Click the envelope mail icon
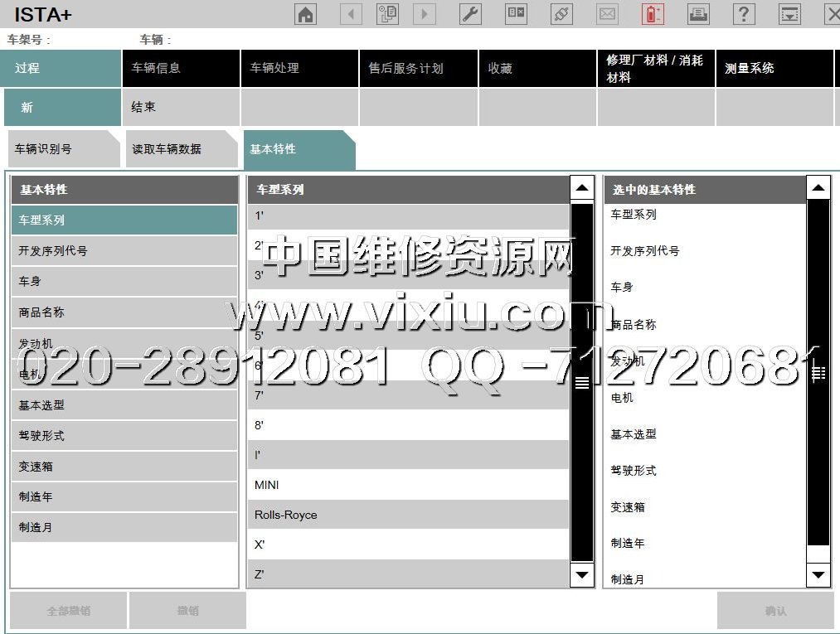840x634 pixels. [x=608, y=14]
